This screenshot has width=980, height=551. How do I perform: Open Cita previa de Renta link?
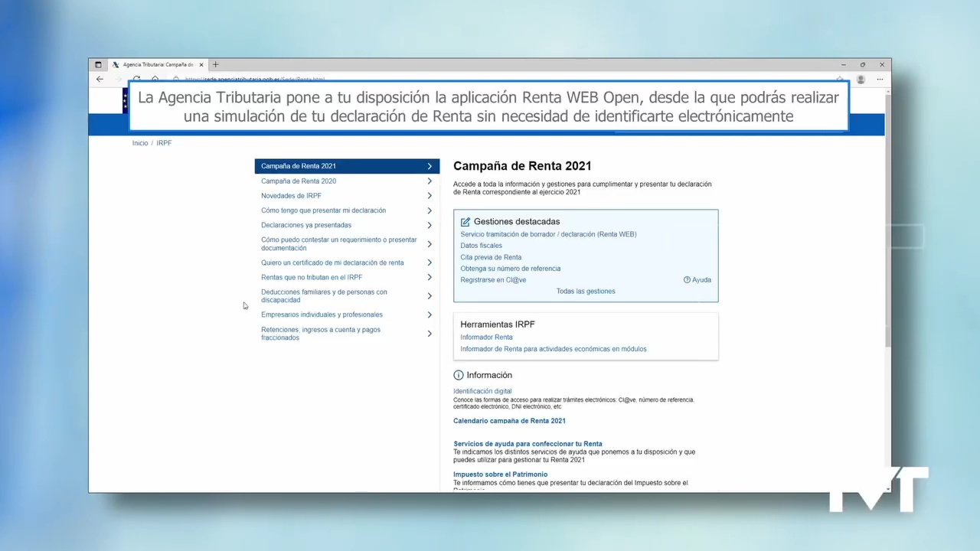pos(491,257)
